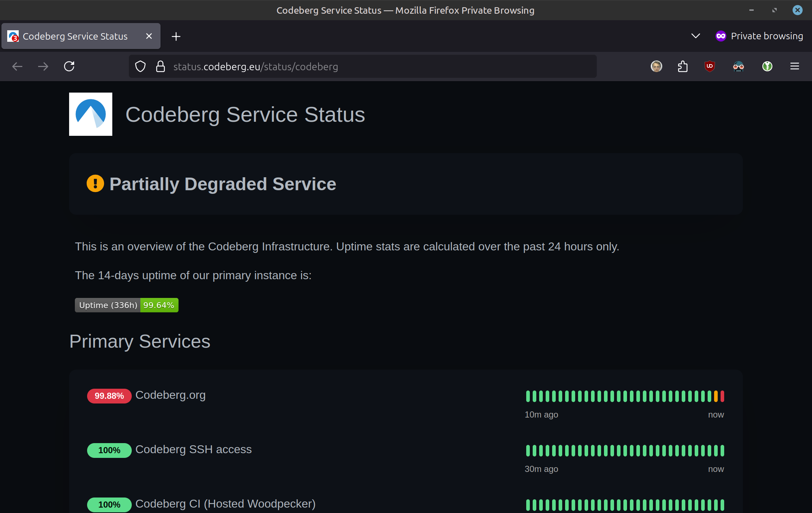Click the spy-glasses extension icon in toolbar
812x513 pixels.
pyautogui.click(x=738, y=66)
